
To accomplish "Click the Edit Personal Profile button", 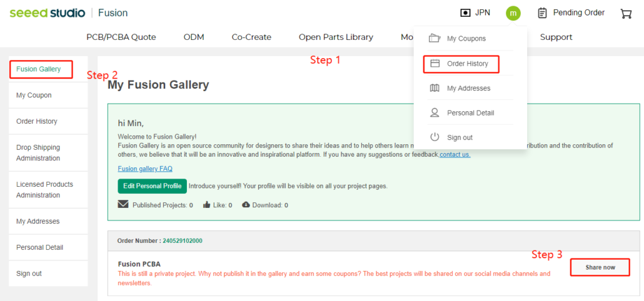I will (152, 186).
